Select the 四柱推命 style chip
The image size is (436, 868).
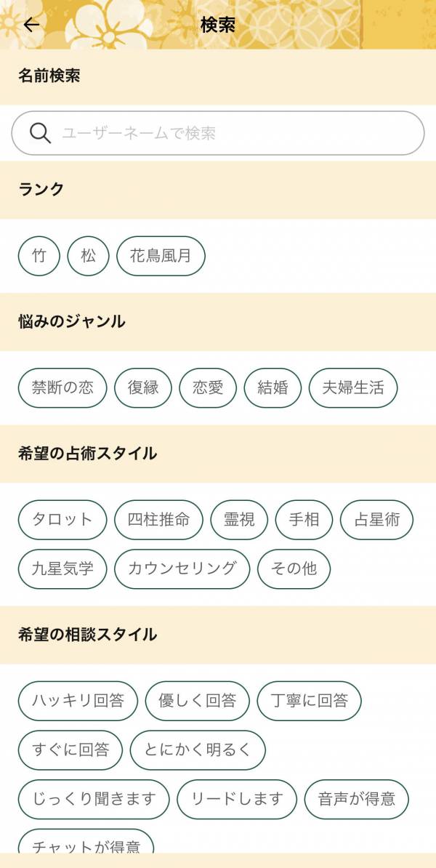[158, 520]
